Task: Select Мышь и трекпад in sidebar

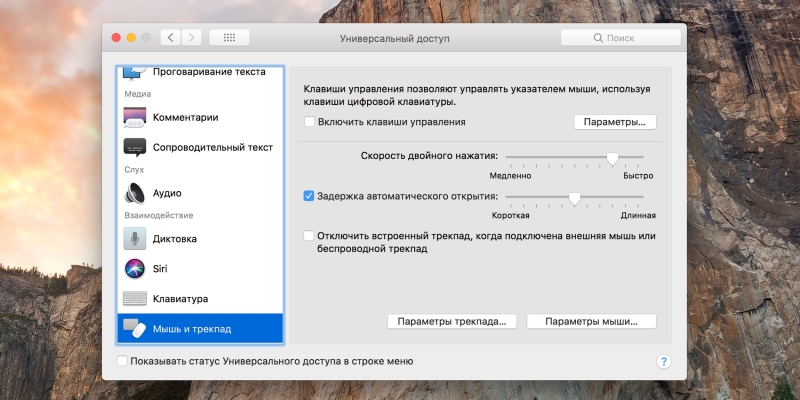Action: tap(200, 329)
